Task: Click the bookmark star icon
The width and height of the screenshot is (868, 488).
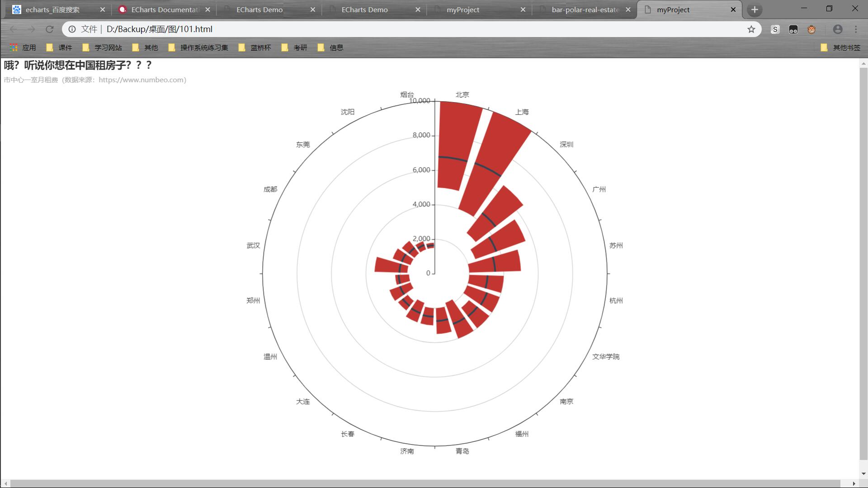Action: 751,29
